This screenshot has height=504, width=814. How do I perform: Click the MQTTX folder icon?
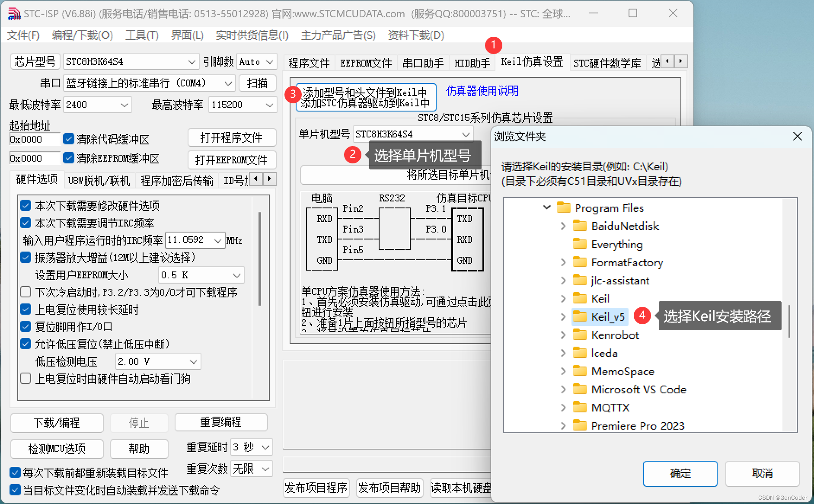[x=580, y=408]
